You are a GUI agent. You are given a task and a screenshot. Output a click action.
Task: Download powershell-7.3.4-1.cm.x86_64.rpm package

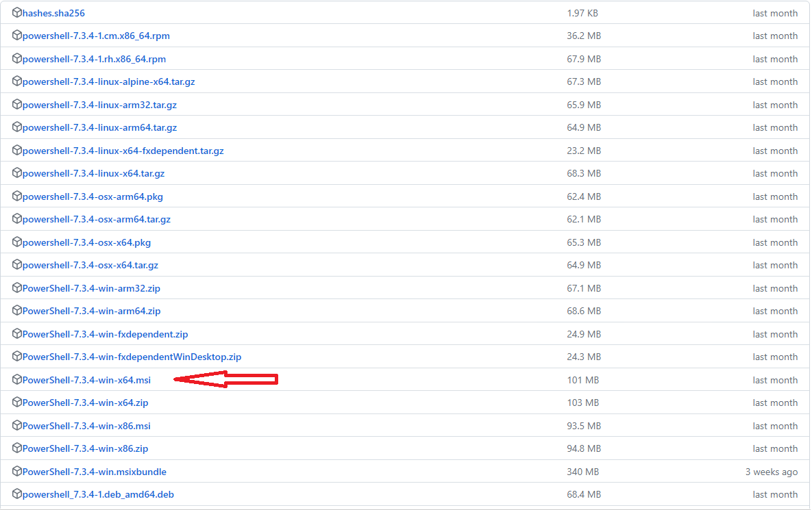tap(96, 36)
